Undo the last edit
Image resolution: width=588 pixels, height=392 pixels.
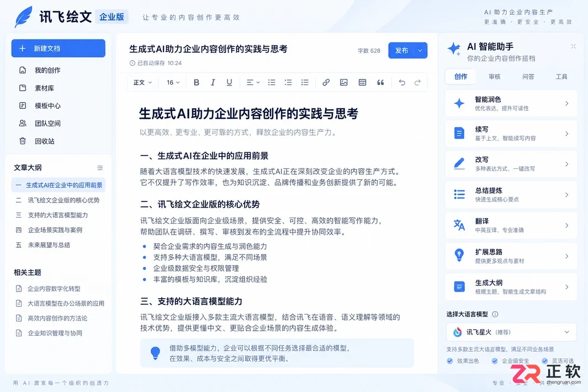coord(401,82)
